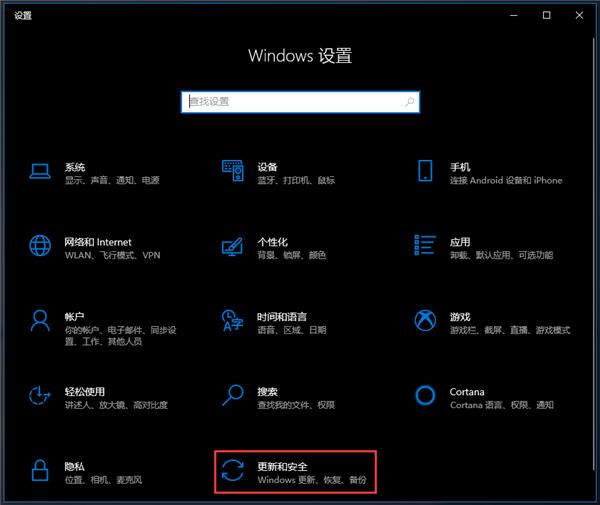Close the 设置 window
Screen dimensions: 600x505
tap(579, 15)
